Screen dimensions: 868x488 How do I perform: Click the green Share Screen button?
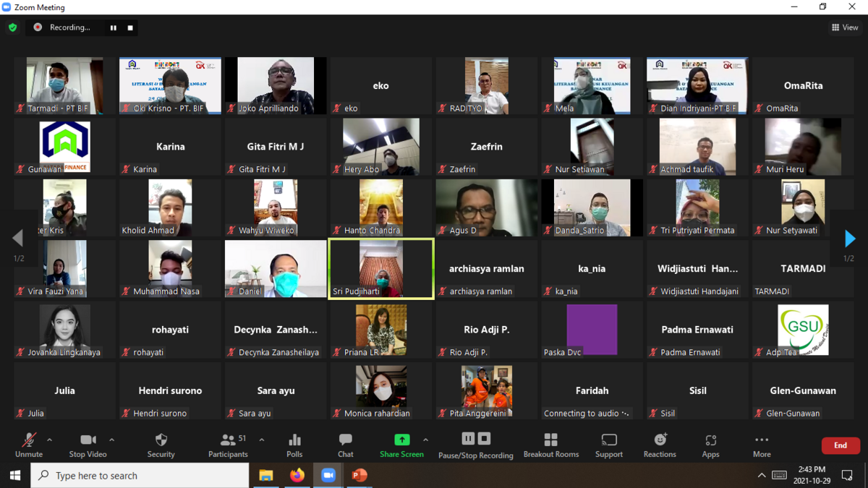coord(401,445)
